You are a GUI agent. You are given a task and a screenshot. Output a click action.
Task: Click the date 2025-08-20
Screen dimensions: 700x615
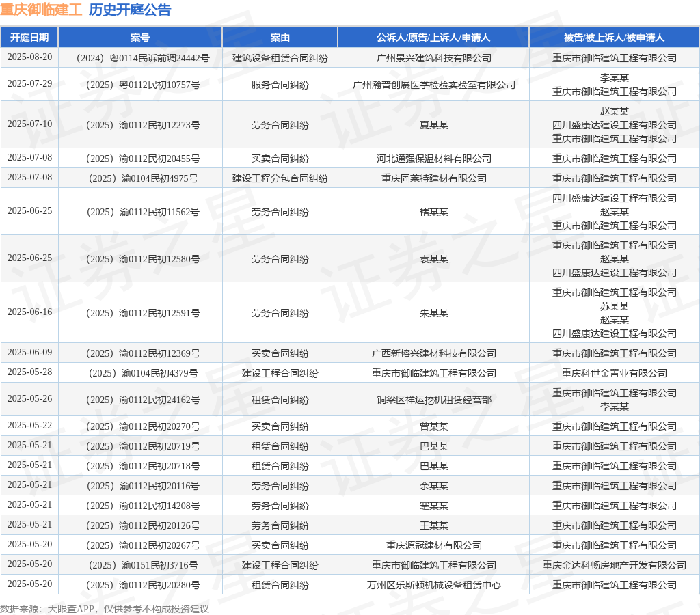click(x=29, y=57)
